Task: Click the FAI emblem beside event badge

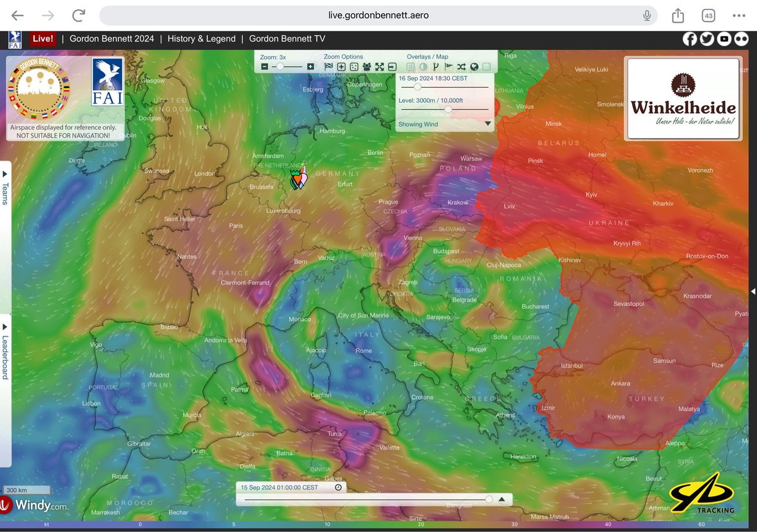Action: click(x=107, y=81)
